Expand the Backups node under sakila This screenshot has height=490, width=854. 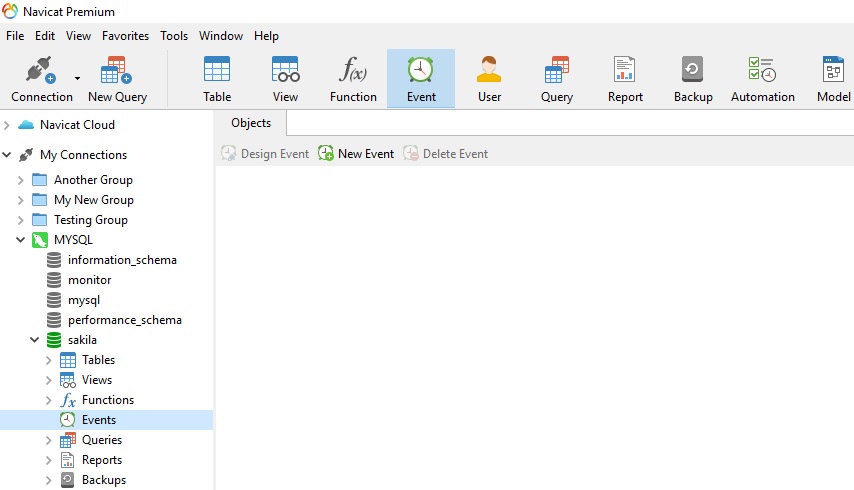pos(48,481)
